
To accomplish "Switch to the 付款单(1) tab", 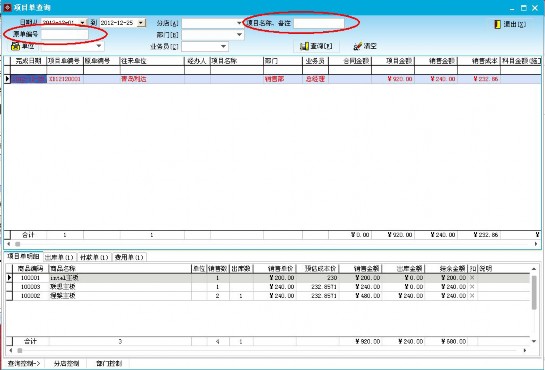I will coord(94,257).
